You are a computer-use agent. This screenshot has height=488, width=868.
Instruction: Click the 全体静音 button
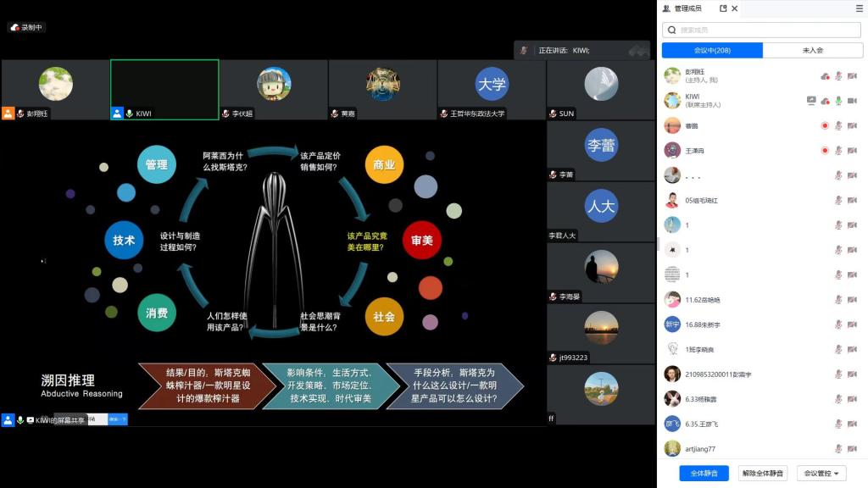pos(704,473)
